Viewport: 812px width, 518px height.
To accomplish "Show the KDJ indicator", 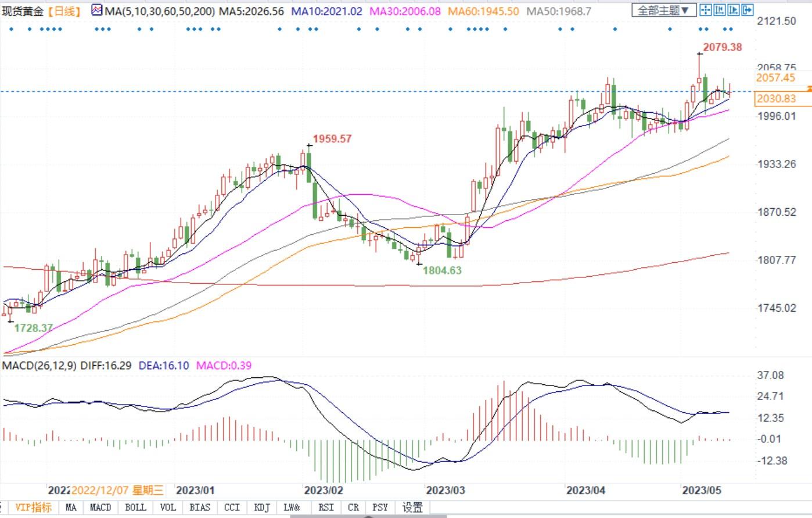I will click(262, 507).
